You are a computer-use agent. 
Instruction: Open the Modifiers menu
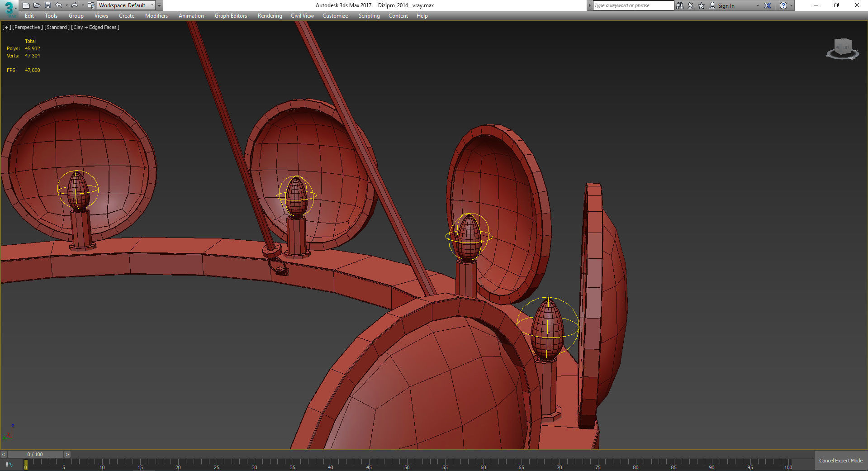pos(157,16)
